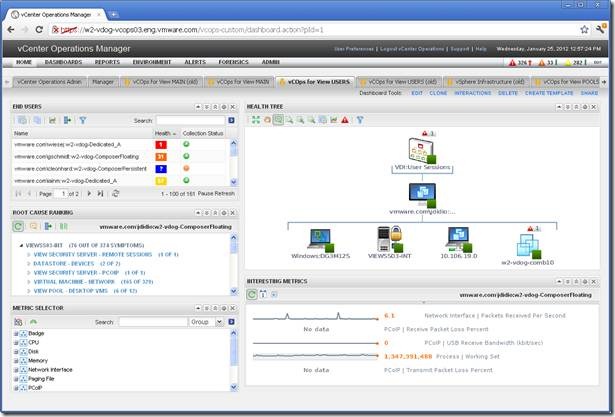The height and width of the screenshot is (417, 615).
Task: Collapse the End Users widget
Action: (198, 107)
